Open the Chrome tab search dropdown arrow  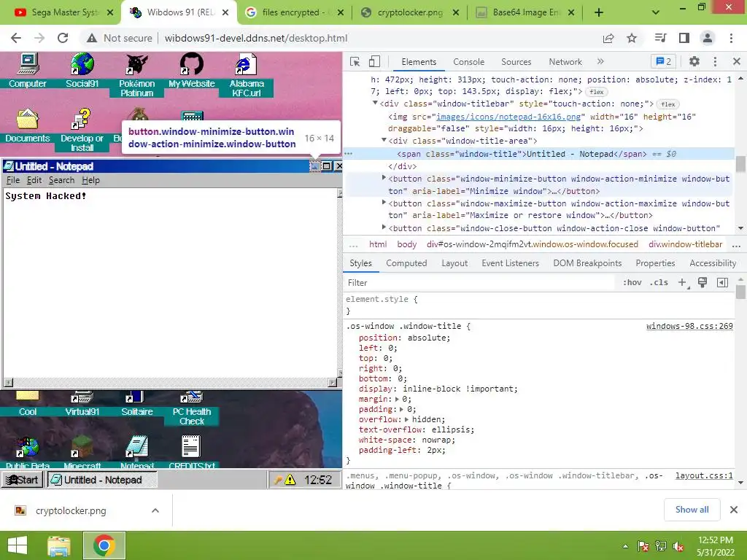click(x=656, y=12)
